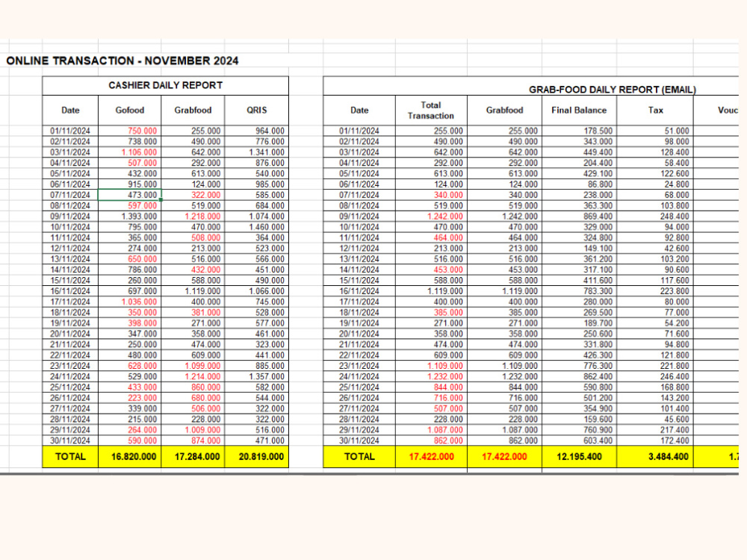Select QRIS value 985.000
This screenshot has height=560, width=747.
click(270, 184)
